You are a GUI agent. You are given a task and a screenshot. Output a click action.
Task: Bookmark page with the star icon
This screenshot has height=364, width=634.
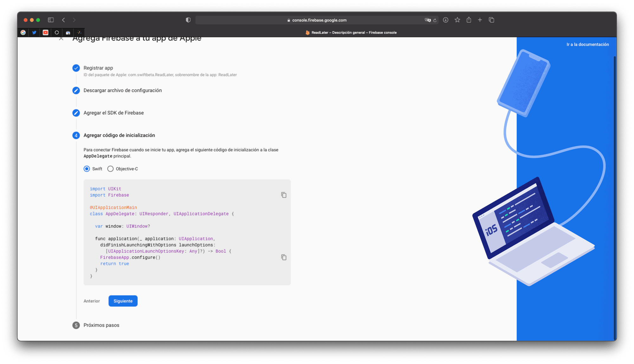click(457, 20)
